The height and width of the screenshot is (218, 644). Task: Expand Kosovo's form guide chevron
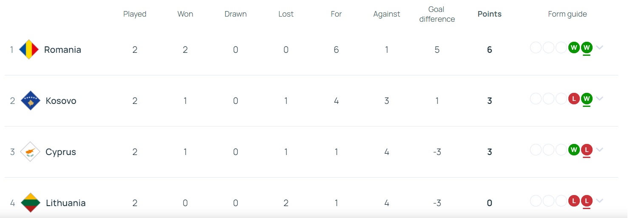tap(599, 98)
